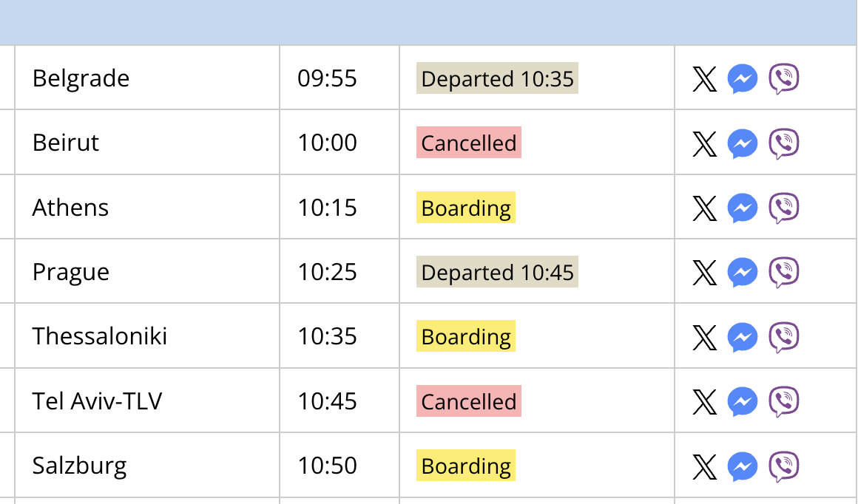Click the Belgrade destination name
The image size is (858, 504).
[81, 79]
